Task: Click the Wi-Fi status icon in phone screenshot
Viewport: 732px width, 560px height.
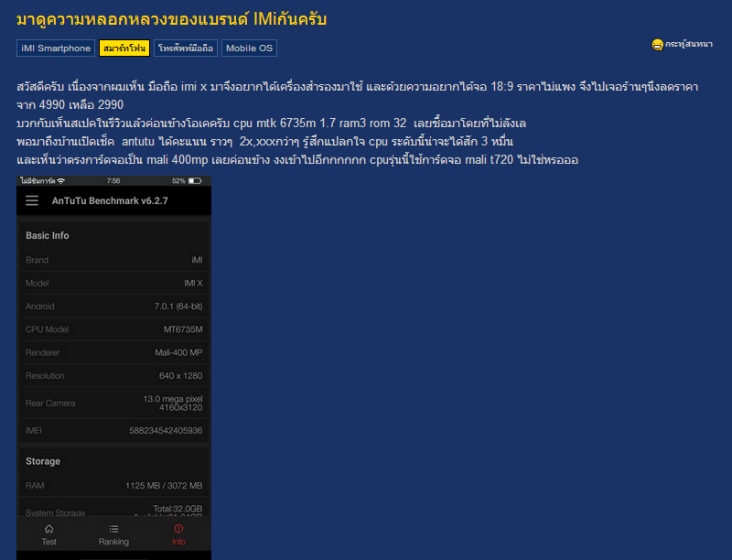Action: point(61,180)
